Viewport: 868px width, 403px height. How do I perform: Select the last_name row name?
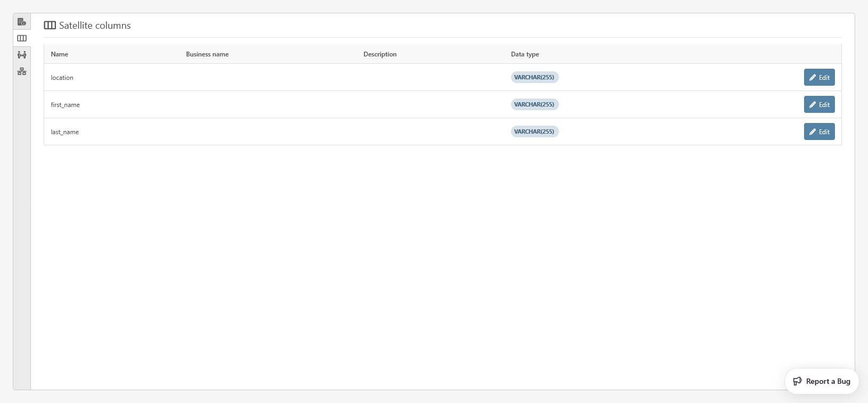tap(65, 132)
